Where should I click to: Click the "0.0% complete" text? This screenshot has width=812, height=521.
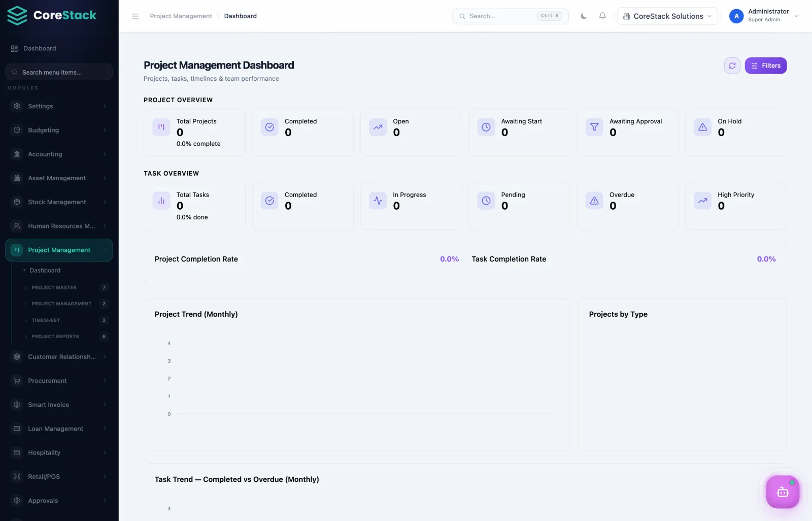pos(198,144)
